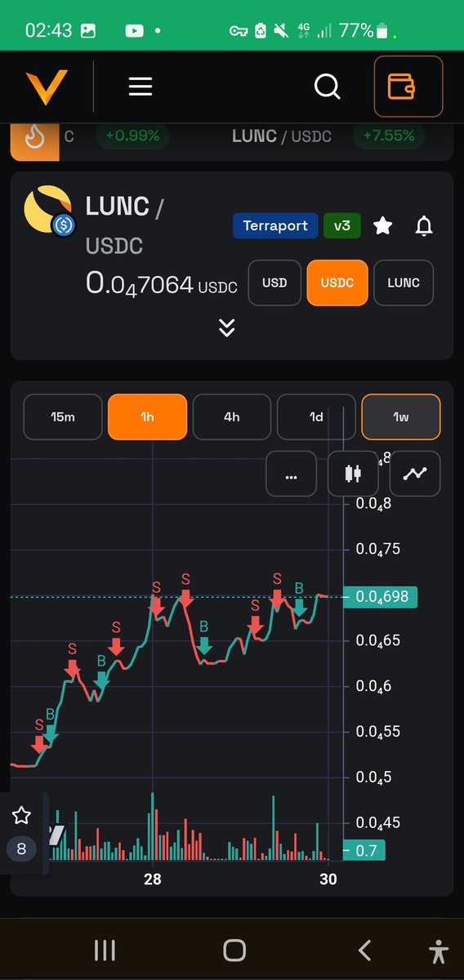Open the floating favorites star widget
Screen dimensions: 464x980
22,815
